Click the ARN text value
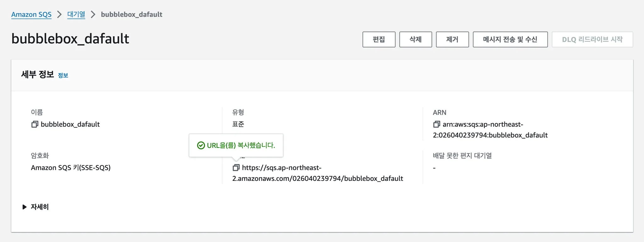This screenshot has height=242, width=644. [x=490, y=130]
